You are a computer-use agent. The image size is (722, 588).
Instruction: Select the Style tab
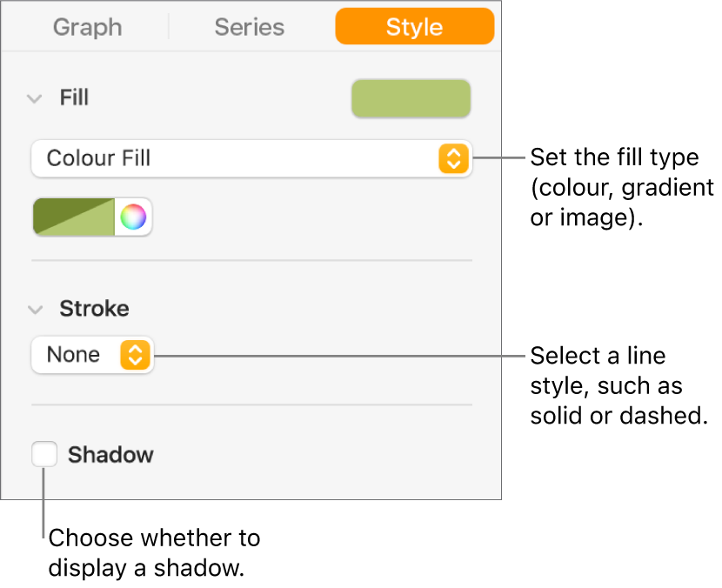(414, 27)
